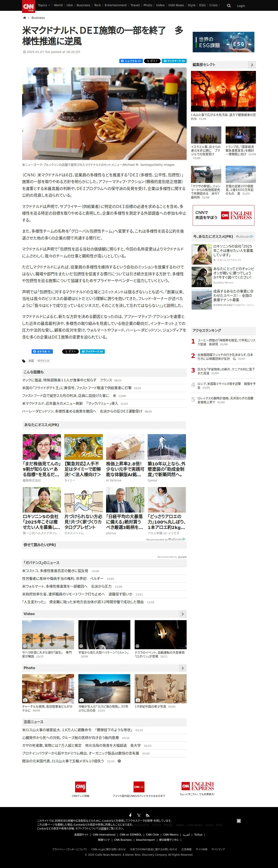This screenshot has height=868, width=278.
Task: Open the LA wildfire photo story
Action: (x=223, y=91)
